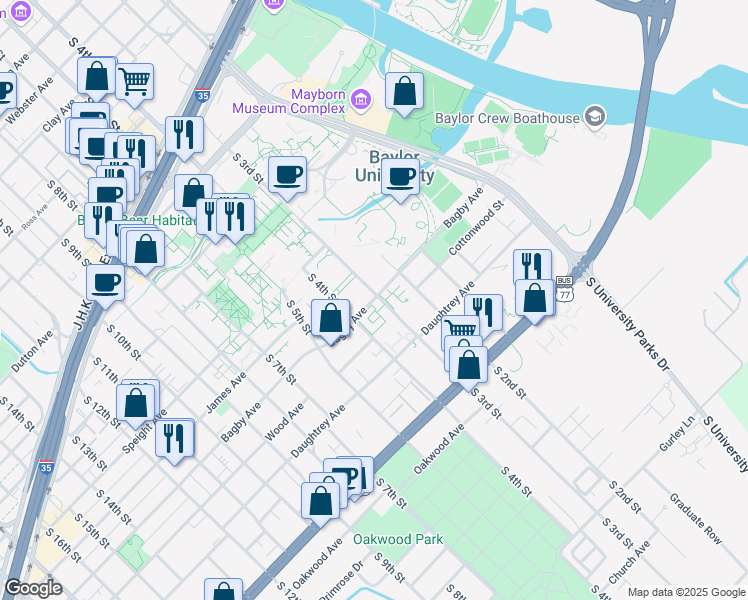Click the S 15th St label
748x600 pixels.
pyautogui.click(x=92, y=531)
